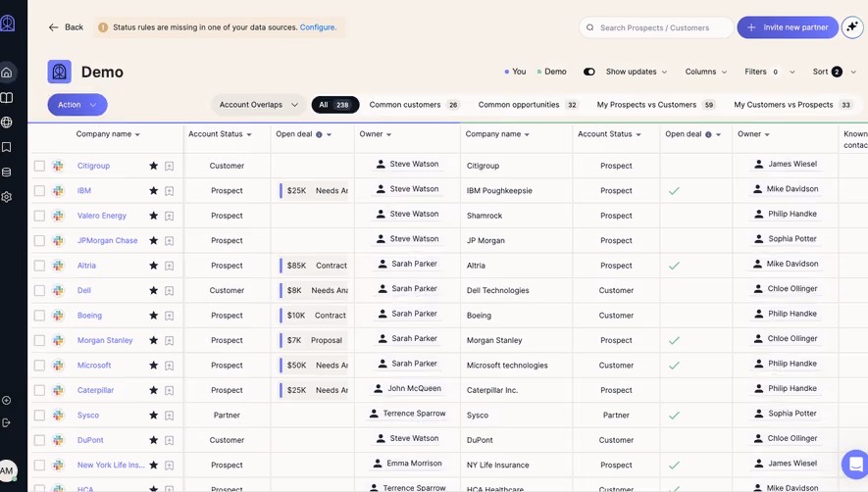Screen dimensions: 868x492
Task: Click Steve Watson owner for Citigroup
Action: 407,164
